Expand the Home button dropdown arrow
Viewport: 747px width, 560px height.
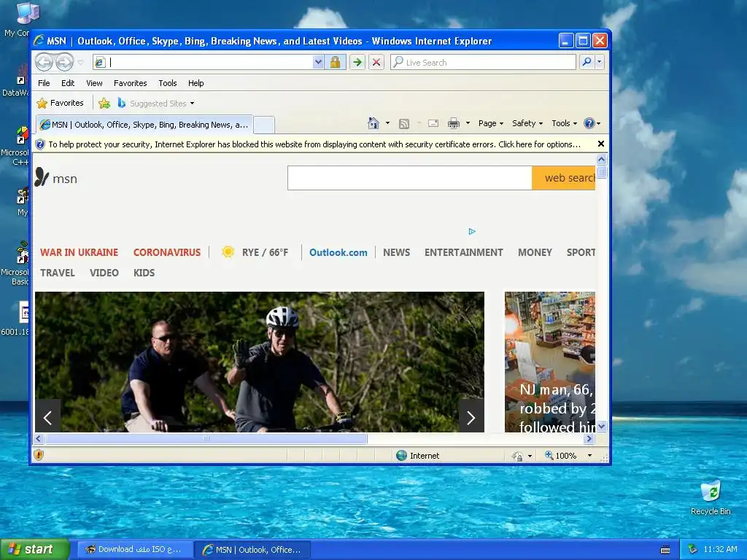click(387, 123)
